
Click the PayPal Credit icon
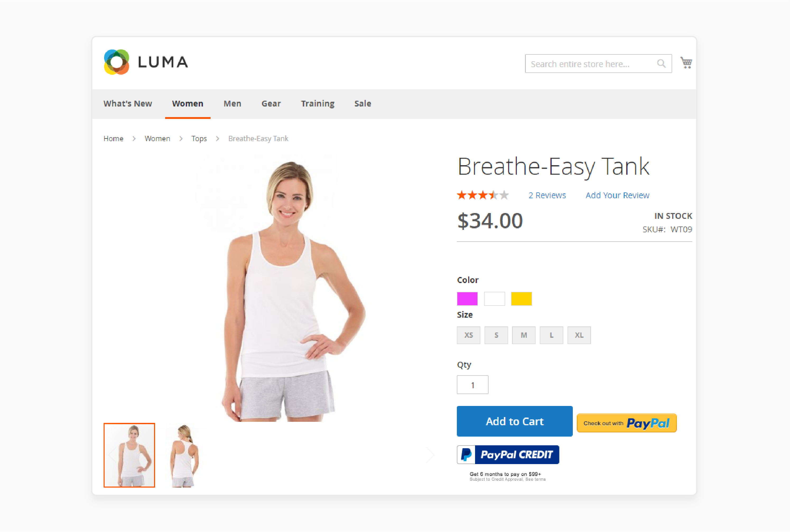coord(508,455)
